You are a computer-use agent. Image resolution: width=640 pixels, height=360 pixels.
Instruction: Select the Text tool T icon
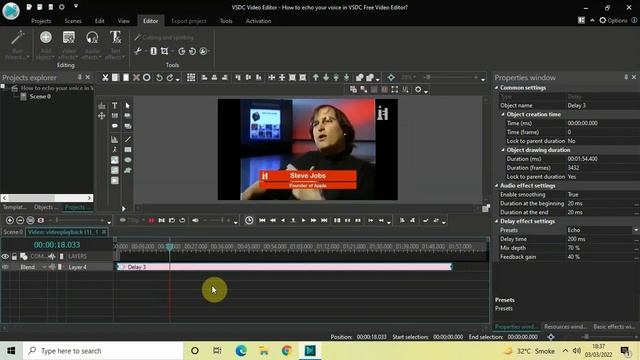coord(115,106)
